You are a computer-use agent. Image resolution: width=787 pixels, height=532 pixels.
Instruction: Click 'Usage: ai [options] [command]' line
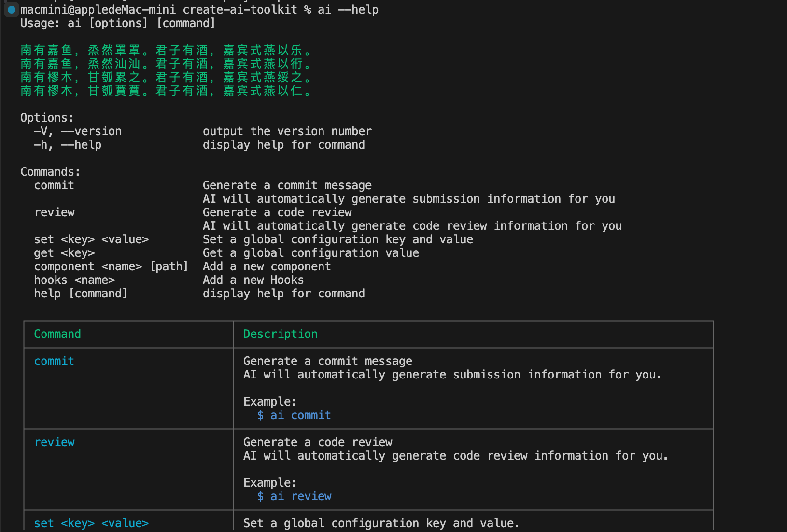pyautogui.click(x=118, y=23)
